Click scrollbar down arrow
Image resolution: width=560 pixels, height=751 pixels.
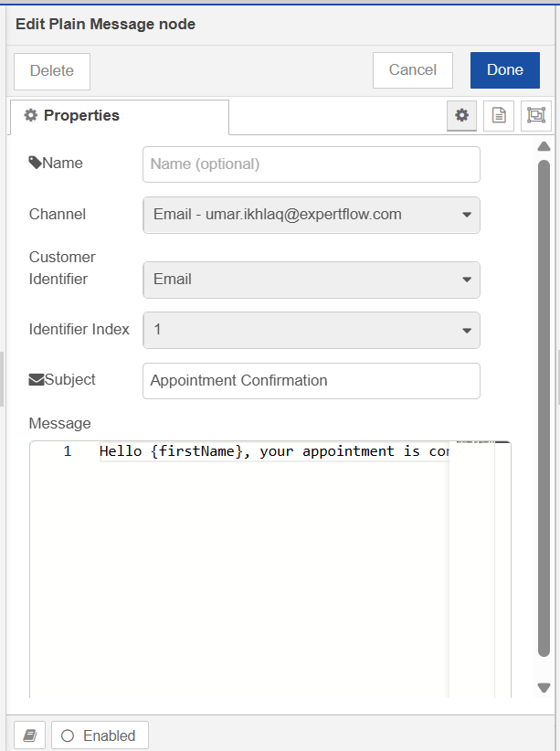click(x=544, y=688)
